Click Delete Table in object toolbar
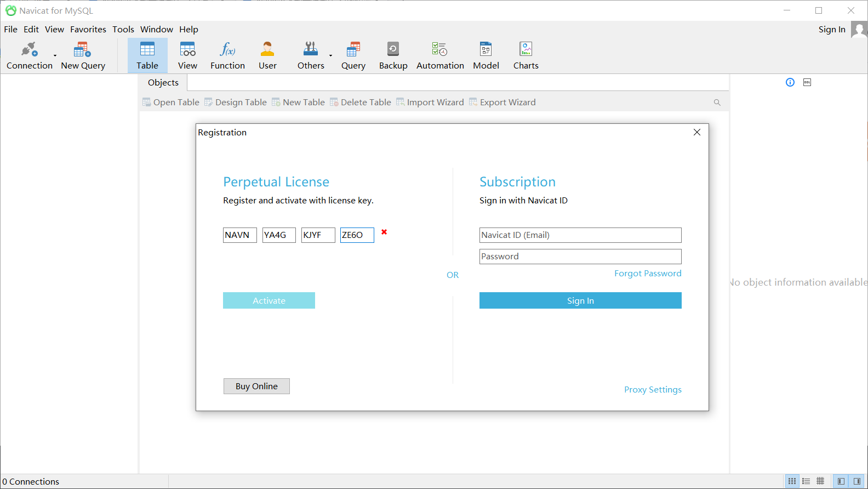Screen dimensions: 868x489 click(361, 103)
